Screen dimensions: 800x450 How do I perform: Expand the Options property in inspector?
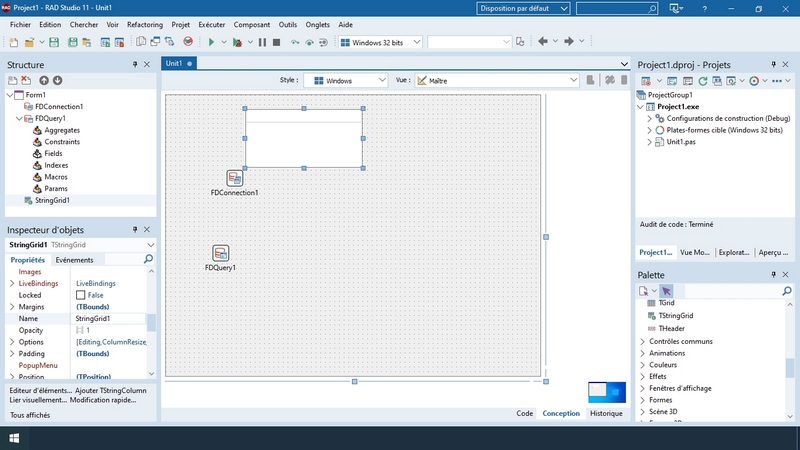(x=12, y=342)
